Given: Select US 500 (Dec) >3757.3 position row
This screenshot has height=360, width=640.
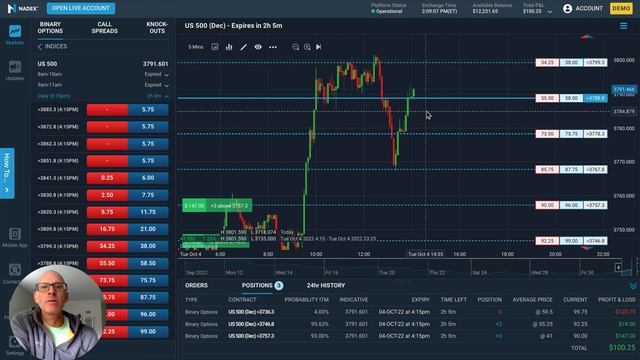Looking at the screenshot, I should coord(410,336).
